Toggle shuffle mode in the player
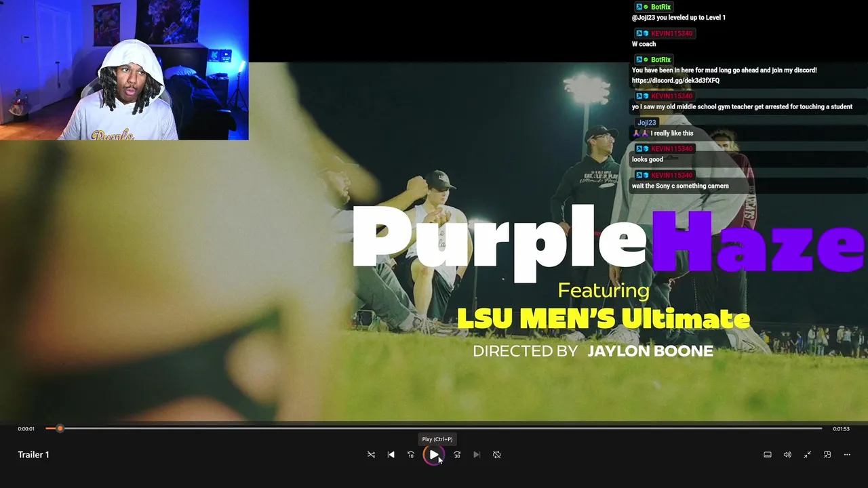Screen dimensions: 868x488 (371, 455)
